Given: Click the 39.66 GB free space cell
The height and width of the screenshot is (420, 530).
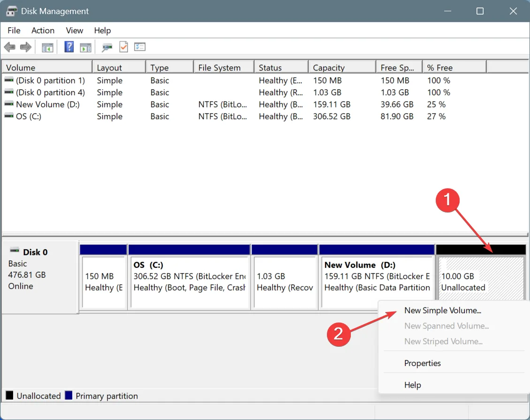Looking at the screenshot, I should tap(397, 104).
